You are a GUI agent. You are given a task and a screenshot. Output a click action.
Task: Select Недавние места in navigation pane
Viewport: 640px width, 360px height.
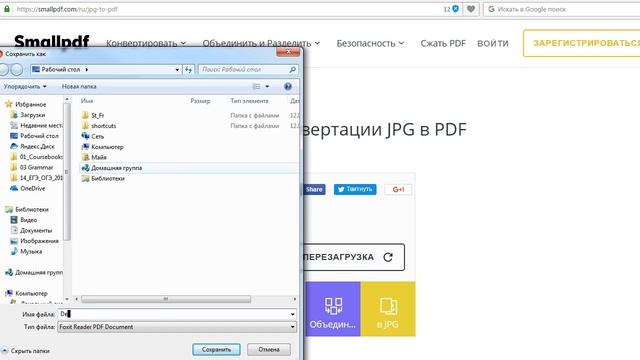[x=41, y=125]
